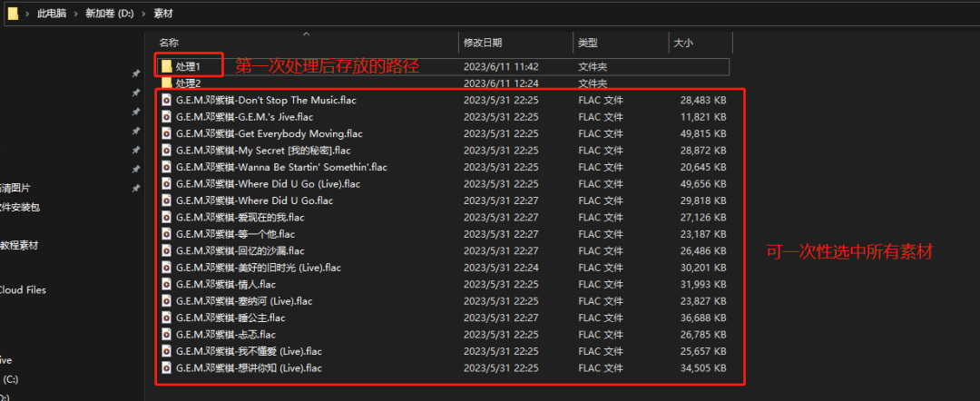Click the 处理2 folder icon

click(x=166, y=83)
